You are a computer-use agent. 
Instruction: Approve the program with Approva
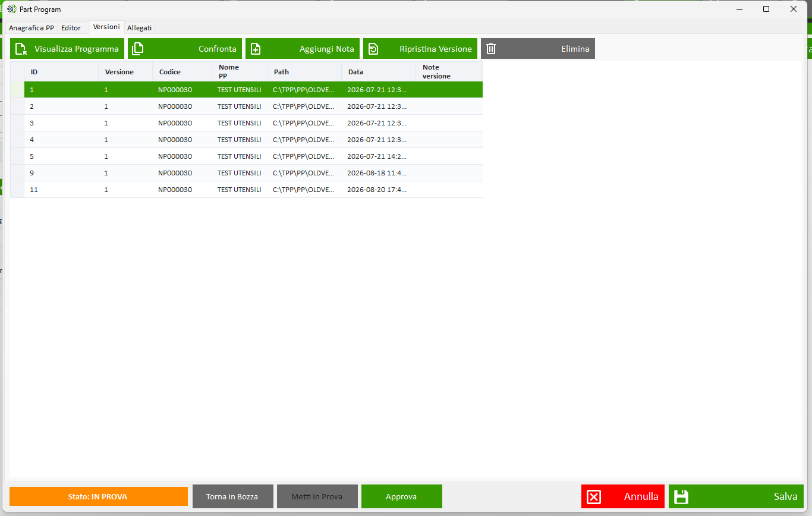click(402, 496)
